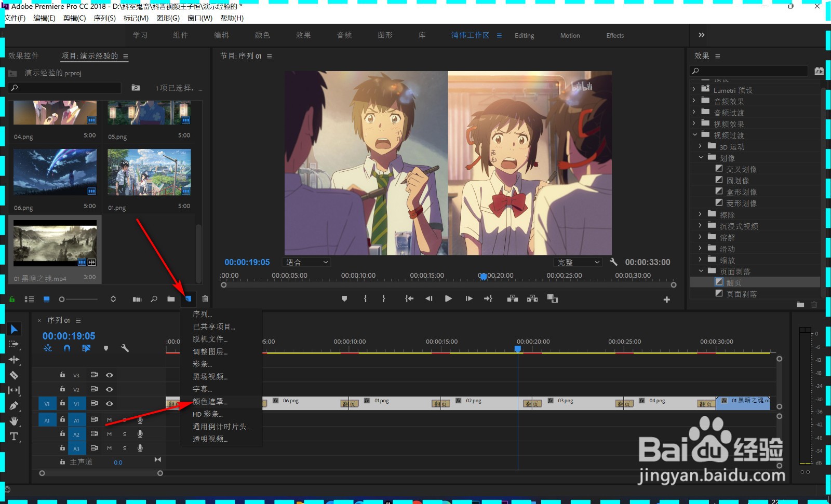Viewport: 831px width, 504px height.
Task: Select the Razor tool
Action: (x=14, y=375)
